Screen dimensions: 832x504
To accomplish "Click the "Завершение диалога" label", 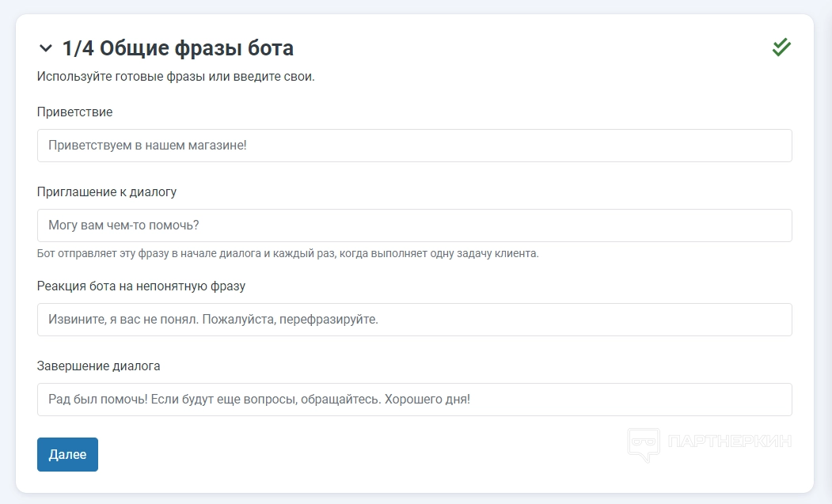I will (x=98, y=366).
